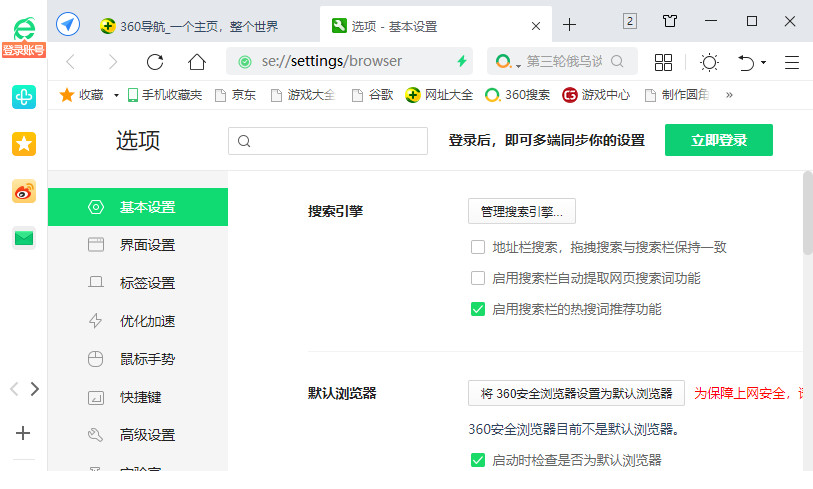813x489 pixels.
Task: Click the se://settings/browser address bar
Action: tap(349, 62)
